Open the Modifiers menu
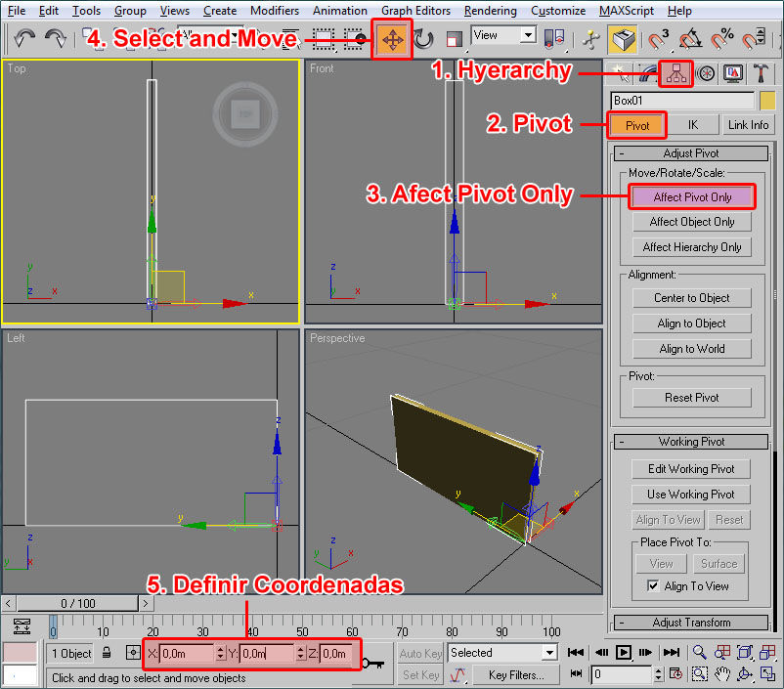 pyautogui.click(x=275, y=11)
